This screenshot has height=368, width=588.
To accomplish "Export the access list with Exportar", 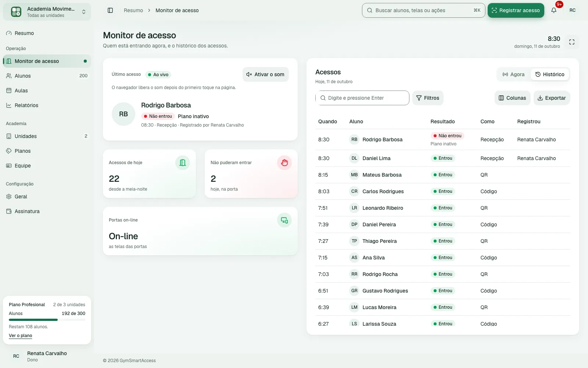I will [x=552, y=98].
